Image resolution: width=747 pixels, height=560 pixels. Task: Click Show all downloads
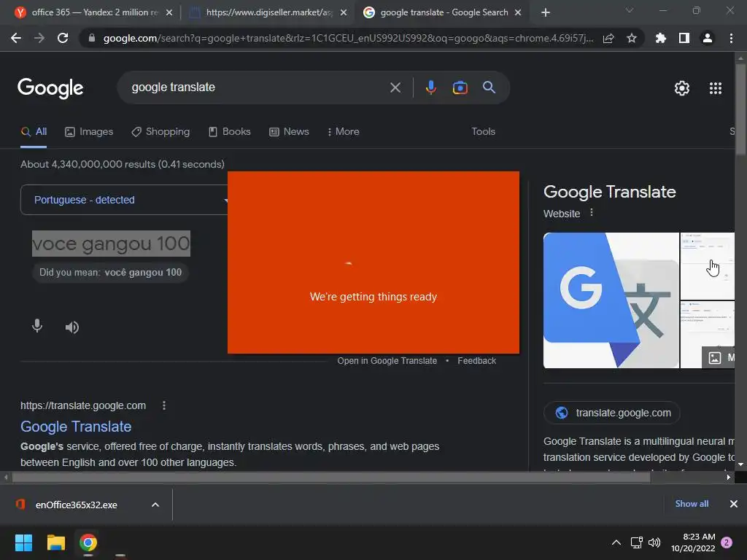(692, 504)
